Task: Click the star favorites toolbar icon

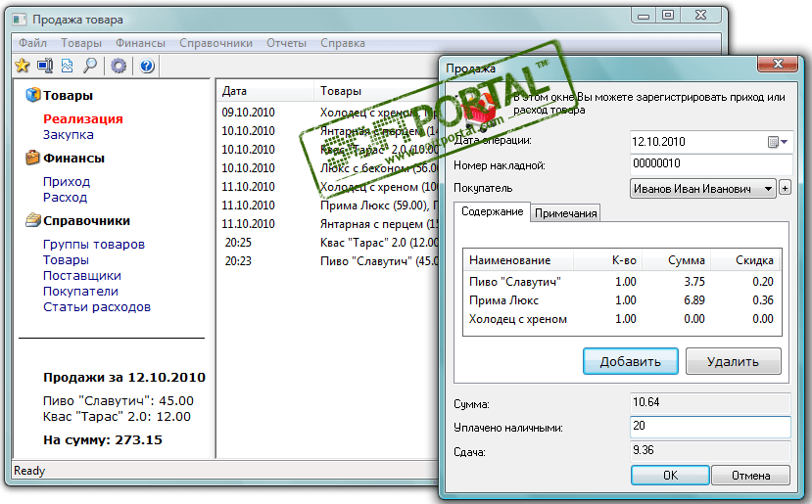Action: pyautogui.click(x=23, y=66)
